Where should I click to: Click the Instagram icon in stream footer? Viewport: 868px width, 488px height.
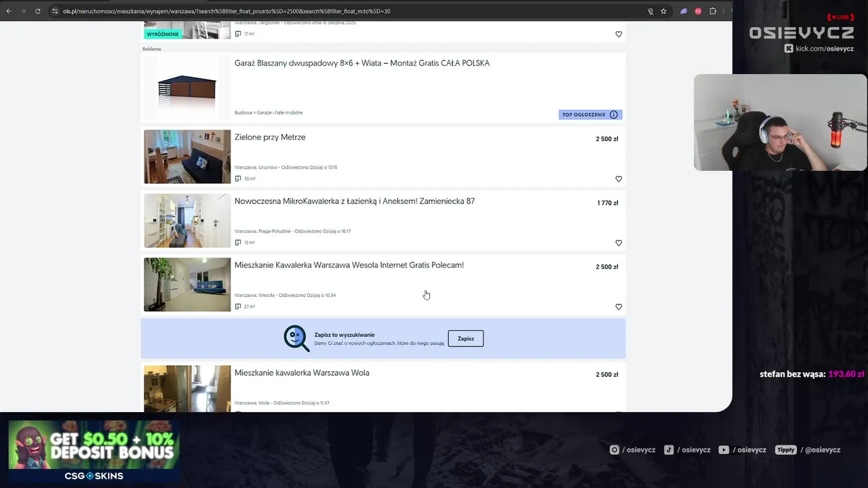click(x=614, y=449)
